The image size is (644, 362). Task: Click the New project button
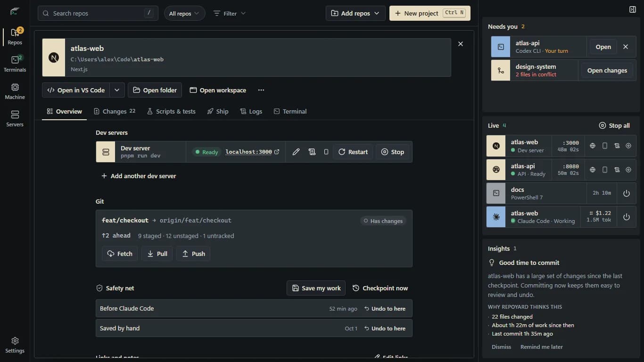tap(430, 13)
